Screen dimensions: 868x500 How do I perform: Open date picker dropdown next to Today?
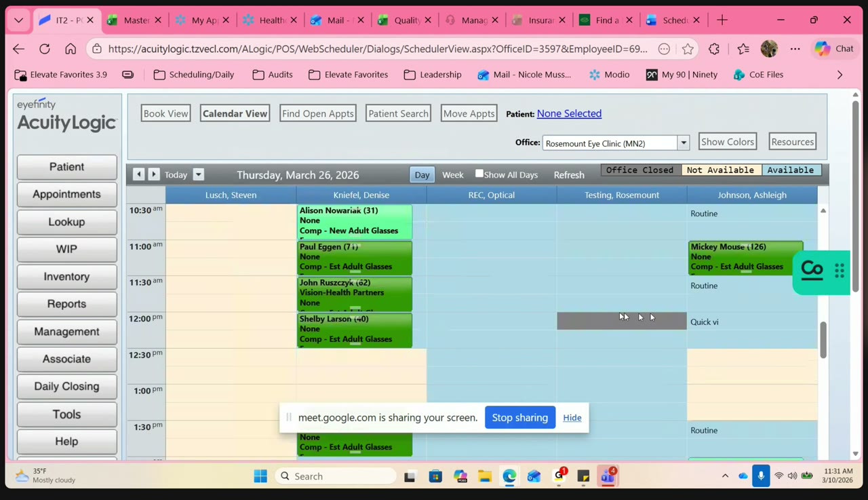tap(199, 174)
